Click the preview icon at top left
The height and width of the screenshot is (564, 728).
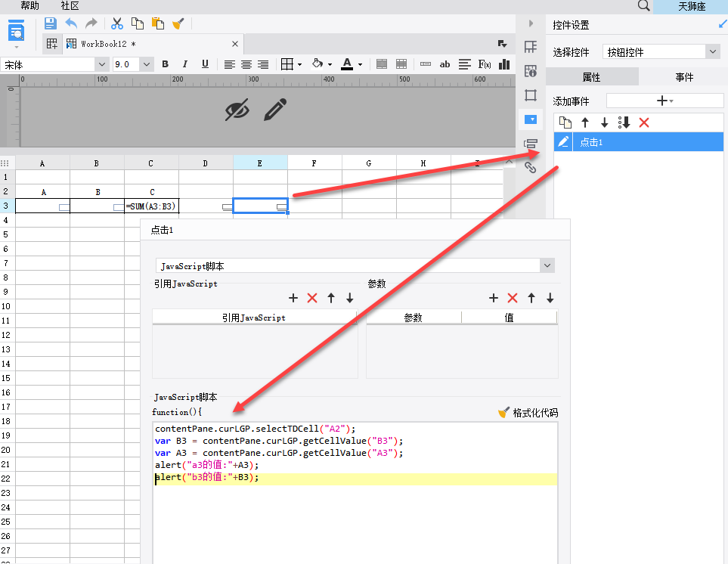pyautogui.click(x=16, y=31)
